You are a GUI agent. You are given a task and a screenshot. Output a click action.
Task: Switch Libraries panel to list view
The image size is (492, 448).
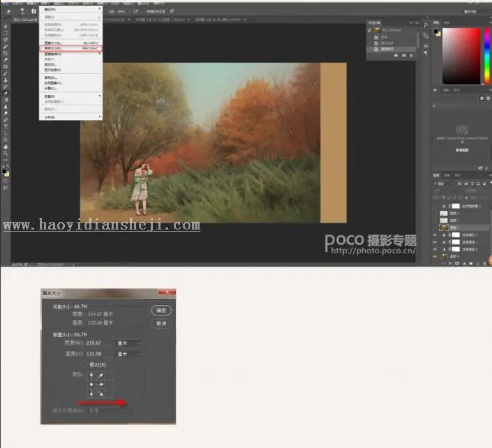tap(489, 98)
